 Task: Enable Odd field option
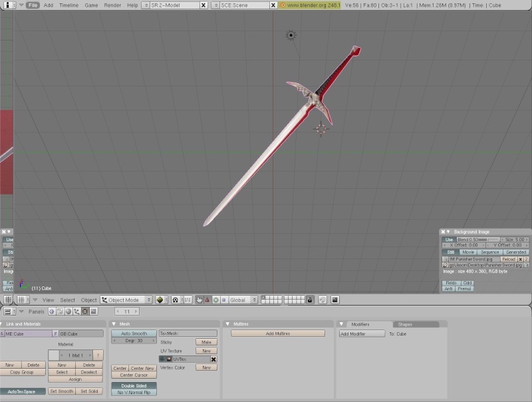(467, 283)
